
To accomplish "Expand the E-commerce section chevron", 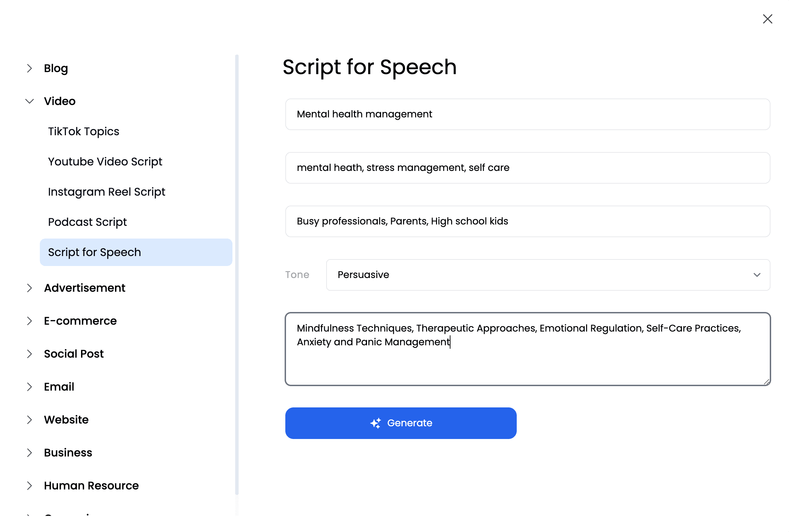I will tap(30, 321).
